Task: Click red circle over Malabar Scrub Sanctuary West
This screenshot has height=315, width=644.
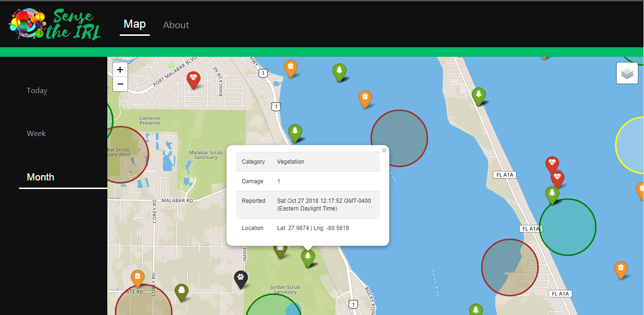Action: (125, 154)
